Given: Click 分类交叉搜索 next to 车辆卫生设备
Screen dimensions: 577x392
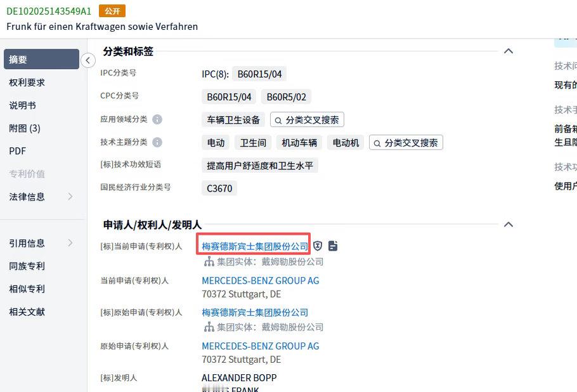Looking at the screenshot, I should (307, 120).
